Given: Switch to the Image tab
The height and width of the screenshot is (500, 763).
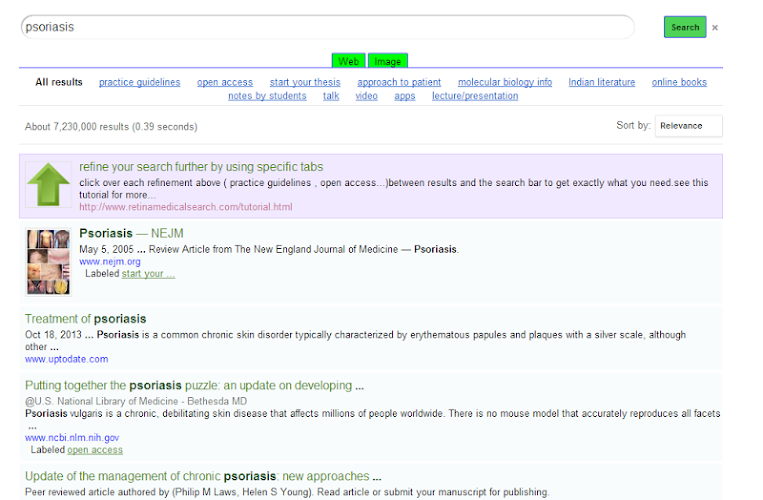Looking at the screenshot, I should pyautogui.click(x=388, y=62).
